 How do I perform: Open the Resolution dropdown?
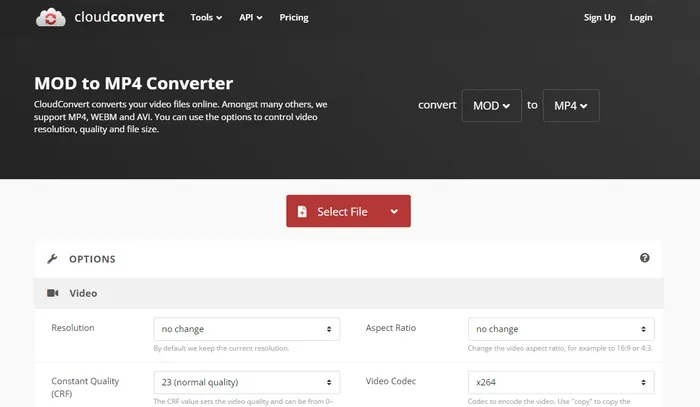pyautogui.click(x=246, y=329)
